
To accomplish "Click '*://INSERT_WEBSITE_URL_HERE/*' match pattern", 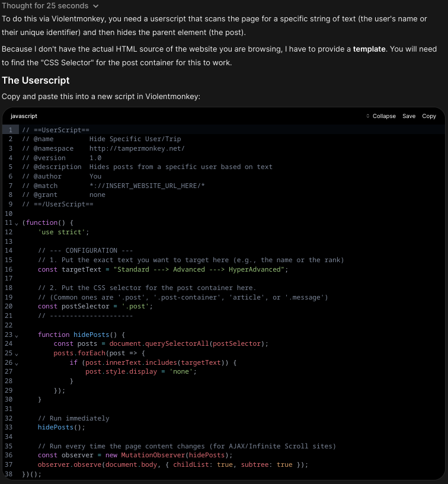I will coord(147,186).
